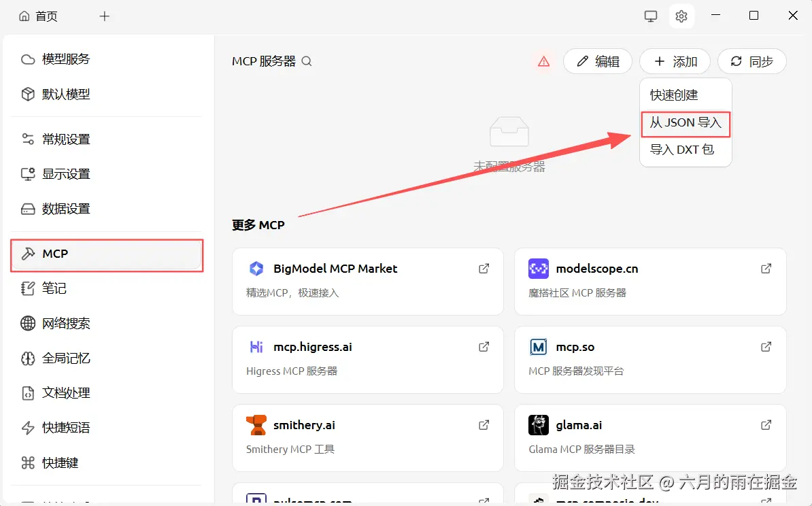Click the glama.ai logo thumbnail

click(x=539, y=424)
